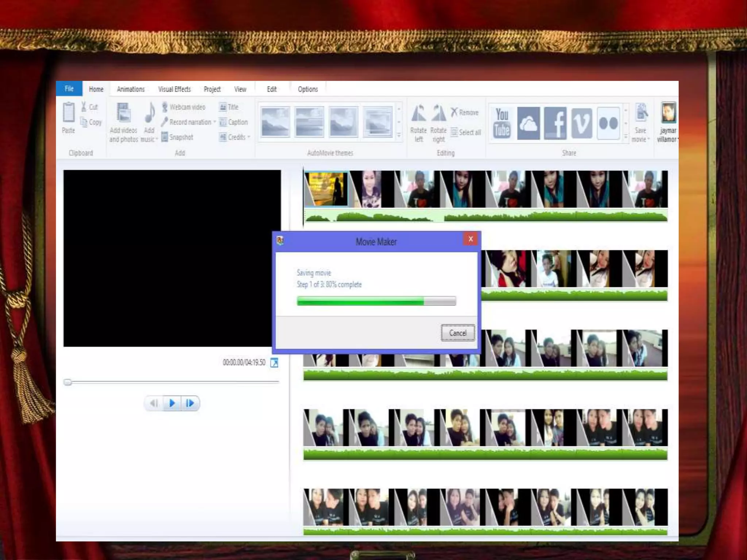Image resolution: width=747 pixels, height=560 pixels.
Task: Click the OneDrive cloud share icon
Action: pos(528,123)
